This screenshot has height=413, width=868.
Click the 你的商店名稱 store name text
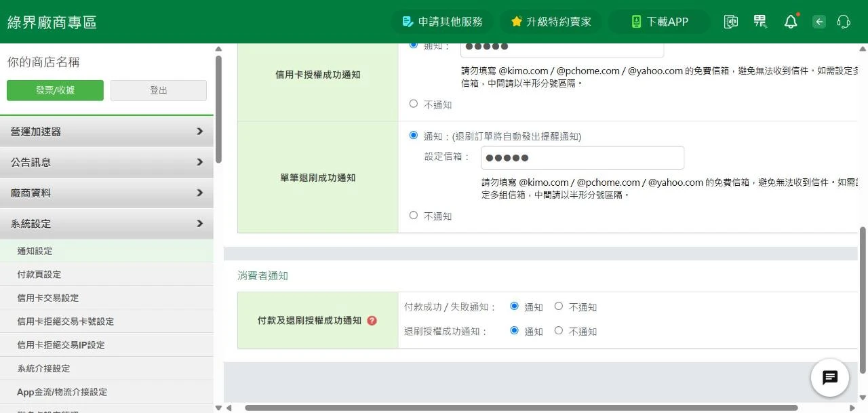coord(43,62)
